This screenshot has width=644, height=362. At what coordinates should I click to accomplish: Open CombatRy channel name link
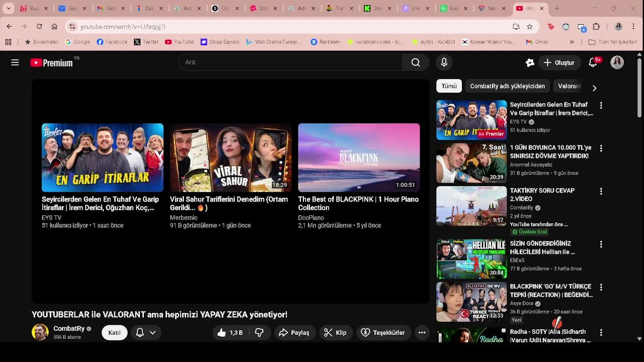click(69, 329)
